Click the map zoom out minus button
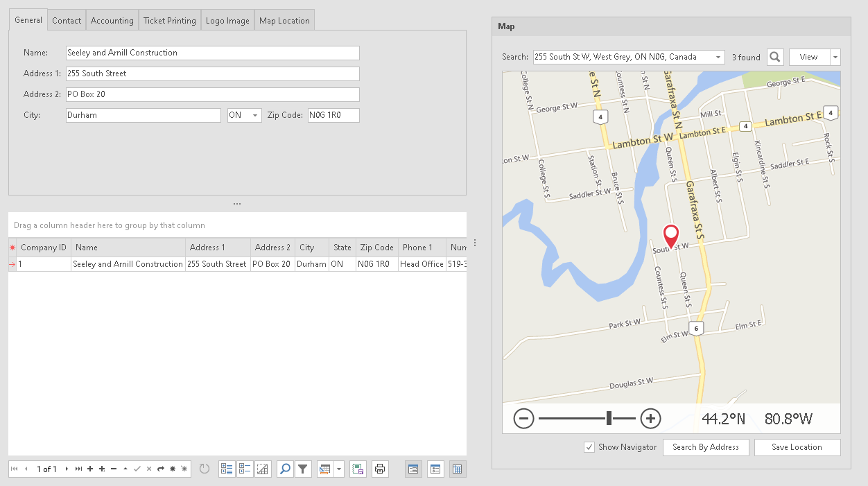 pos(523,418)
